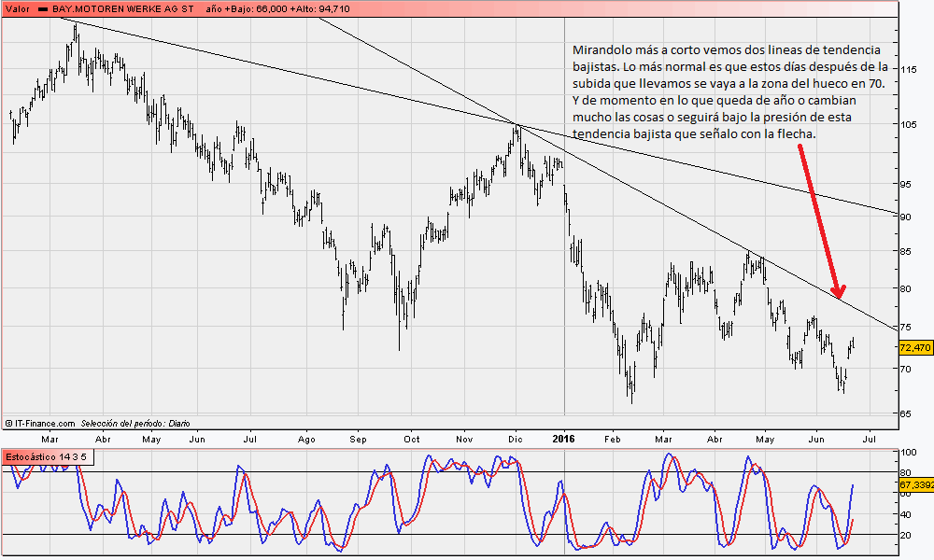
Task: Click the Dic label on the time axis
Action: (x=516, y=437)
